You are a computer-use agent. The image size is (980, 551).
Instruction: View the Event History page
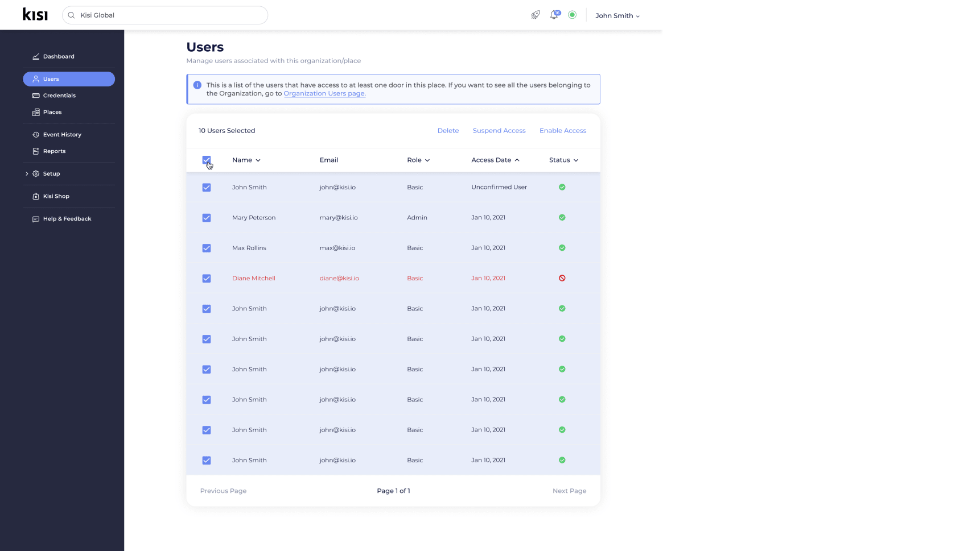click(x=63, y=134)
